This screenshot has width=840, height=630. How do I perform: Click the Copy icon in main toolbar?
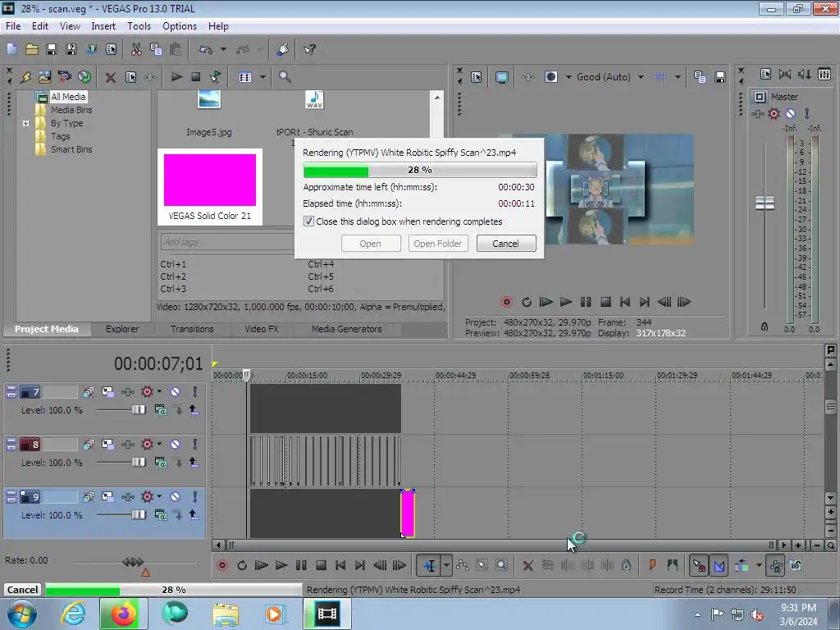pos(156,49)
